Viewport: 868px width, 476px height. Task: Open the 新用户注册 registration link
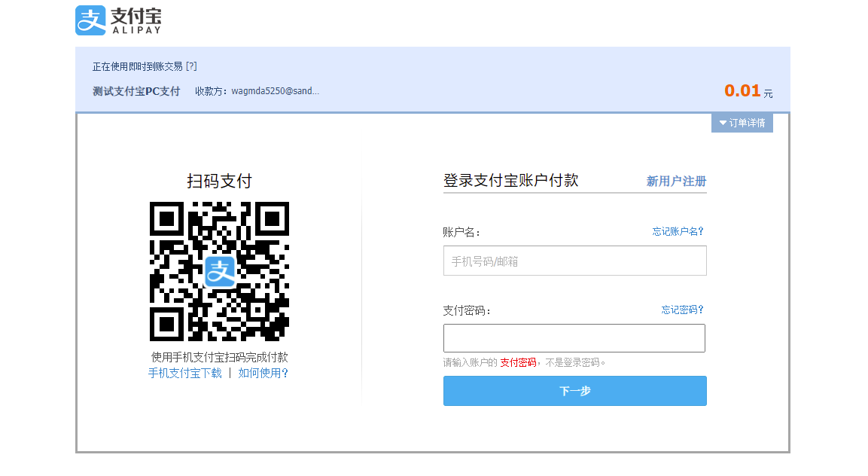pyautogui.click(x=676, y=182)
